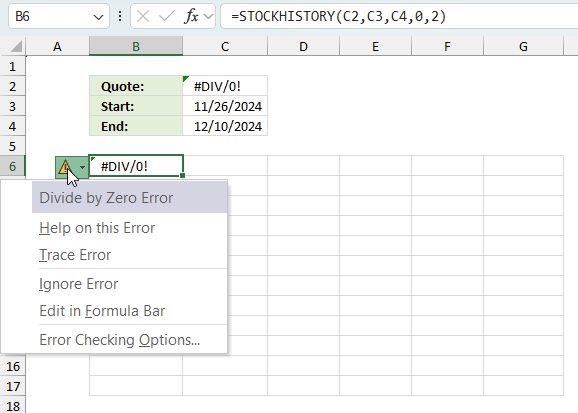Click the three-dot handle beside Name Box
This screenshot has height=413, width=578.
click(x=120, y=16)
